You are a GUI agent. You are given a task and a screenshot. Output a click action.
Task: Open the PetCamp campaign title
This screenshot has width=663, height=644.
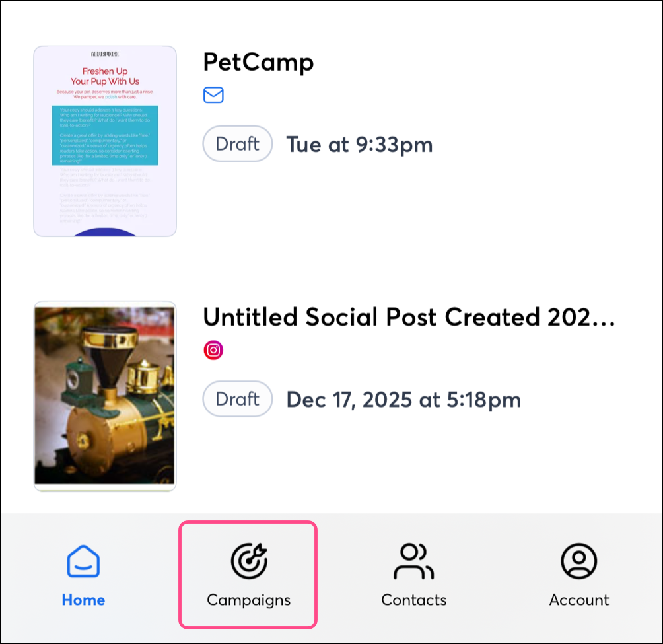click(x=258, y=62)
